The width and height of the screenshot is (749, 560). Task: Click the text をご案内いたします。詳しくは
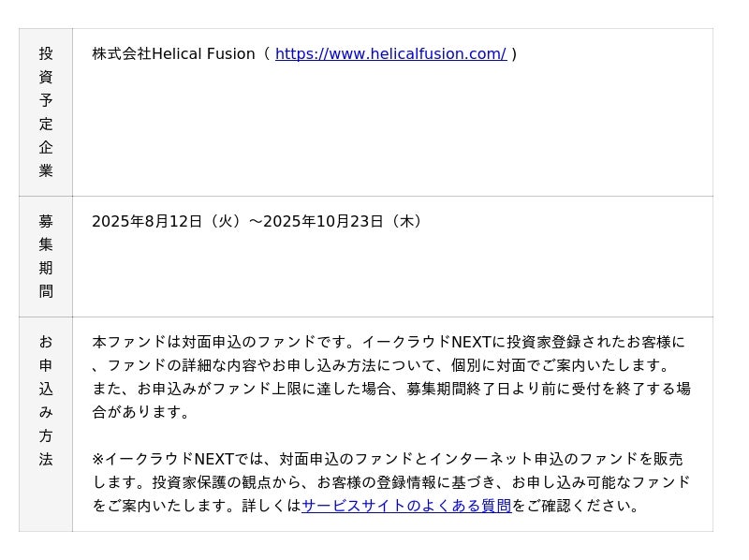point(197,506)
